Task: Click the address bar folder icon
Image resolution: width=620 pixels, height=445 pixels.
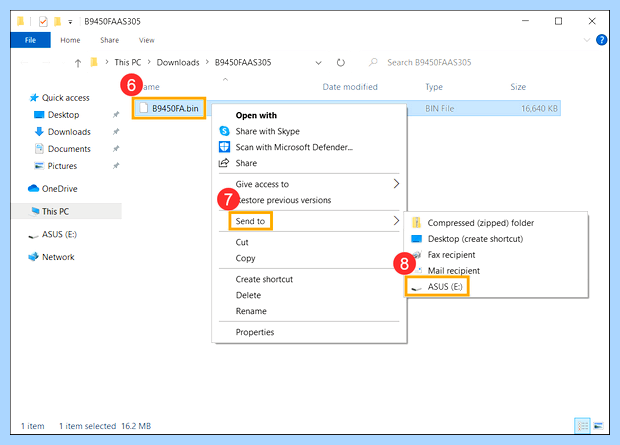Action: click(94, 62)
